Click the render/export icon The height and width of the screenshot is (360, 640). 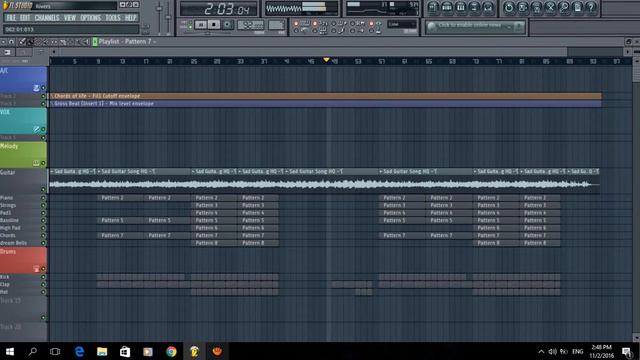tap(537, 7)
